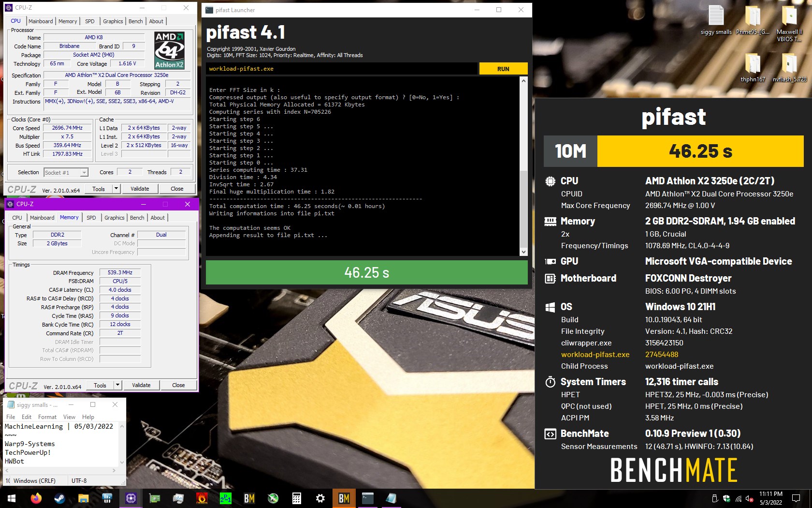
Task: Click the Windows OS icon in BenchMate panel
Action: (550, 307)
